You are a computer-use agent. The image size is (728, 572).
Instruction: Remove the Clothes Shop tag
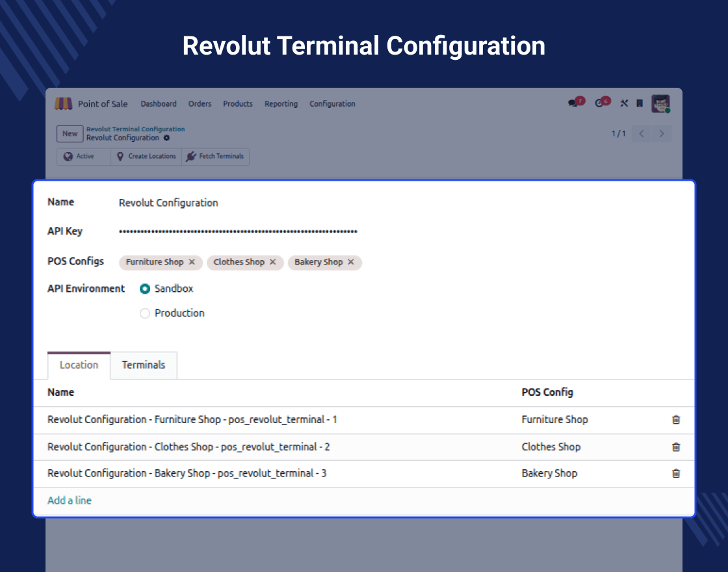pos(272,262)
